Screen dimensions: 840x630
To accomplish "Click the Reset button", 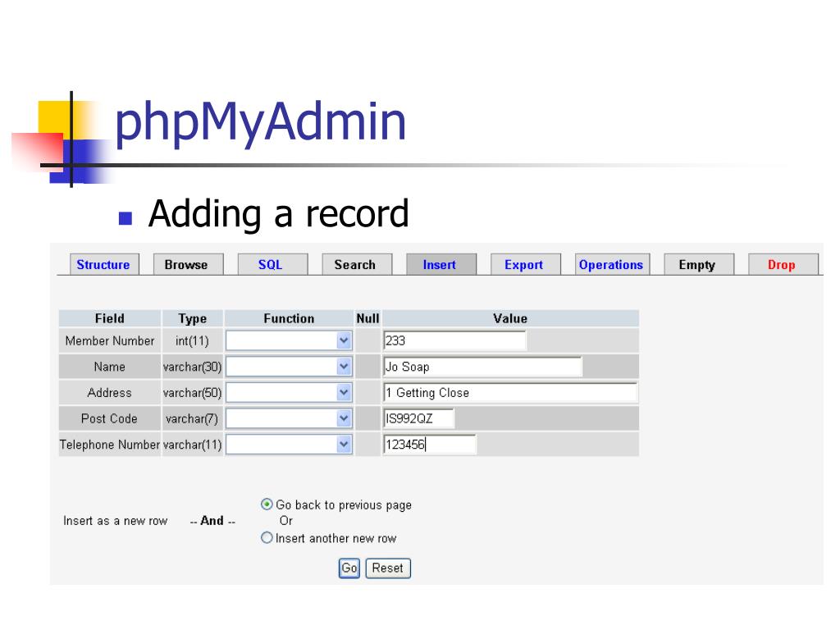I will click(388, 568).
